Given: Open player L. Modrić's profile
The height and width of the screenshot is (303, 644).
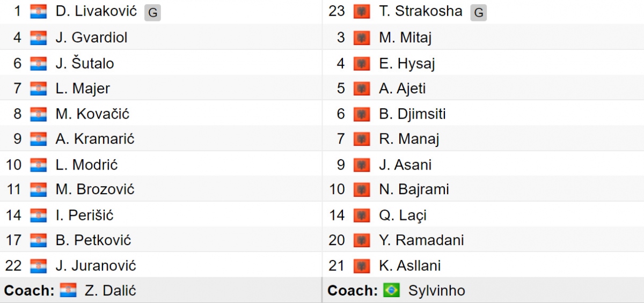Looking at the screenshot, I should tap(86, 165).
